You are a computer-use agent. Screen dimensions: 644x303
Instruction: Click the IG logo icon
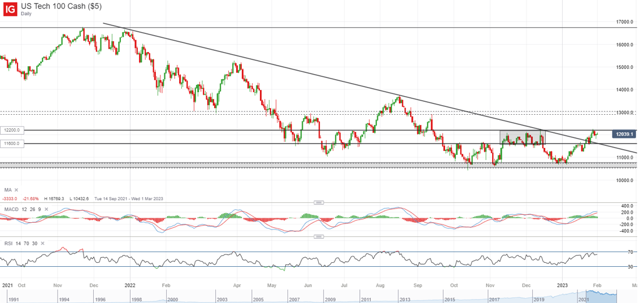pyautogui.click(x=9, y=9)
